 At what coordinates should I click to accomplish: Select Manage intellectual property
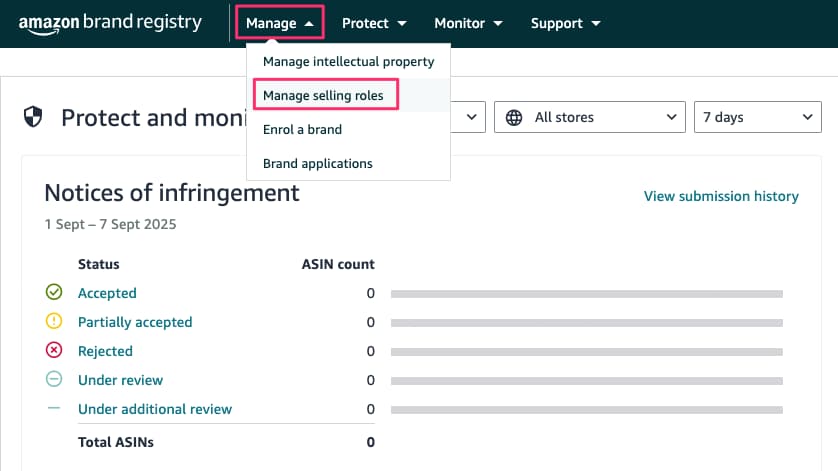coord(348,61)
